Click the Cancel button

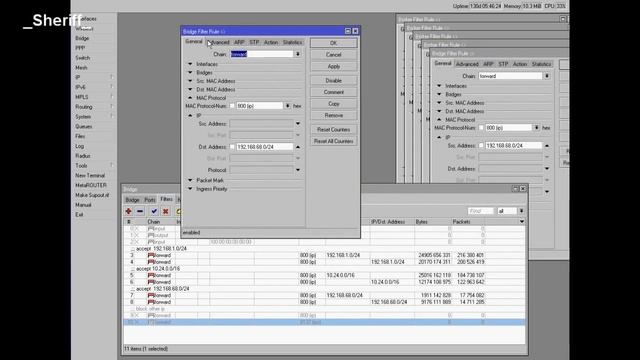(333, 54)
